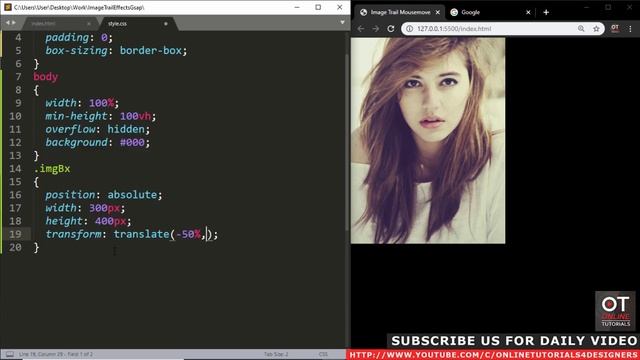Click the line and column status text
640x360 pixels.
[56, 354]
